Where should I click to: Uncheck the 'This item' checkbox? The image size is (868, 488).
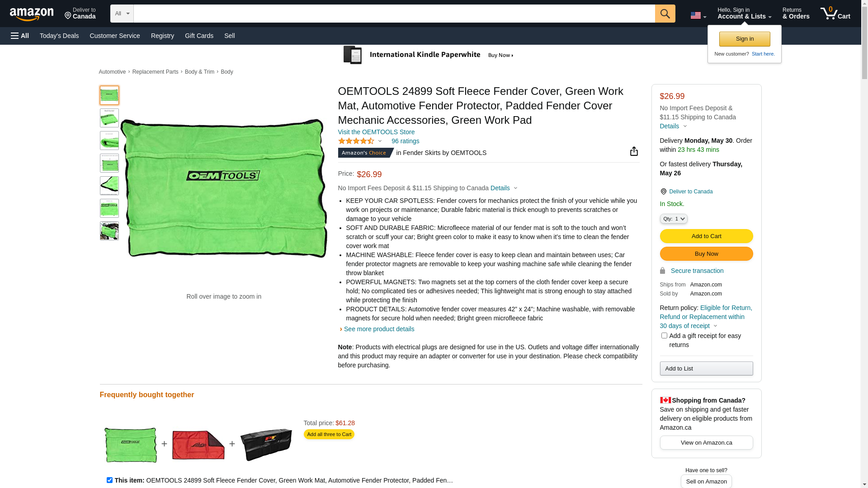click(x=109, y=480)
